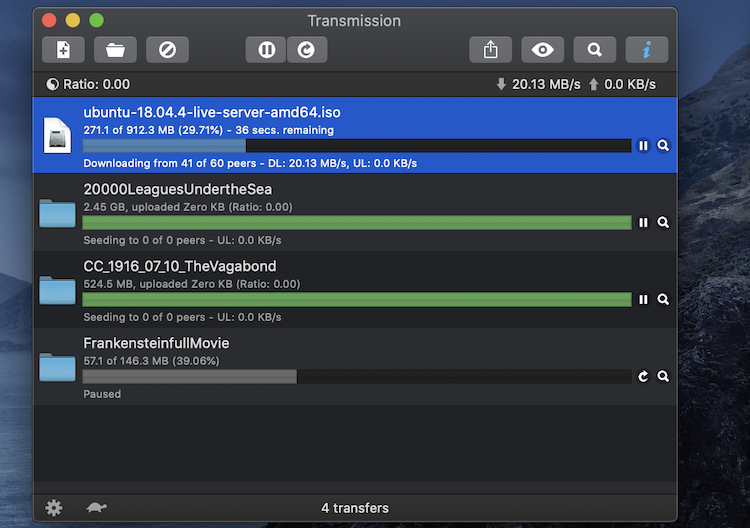The image size is (750, 528).
Task: Remove the selected transfer with the toolbar icon
Action: click(167, 50)
